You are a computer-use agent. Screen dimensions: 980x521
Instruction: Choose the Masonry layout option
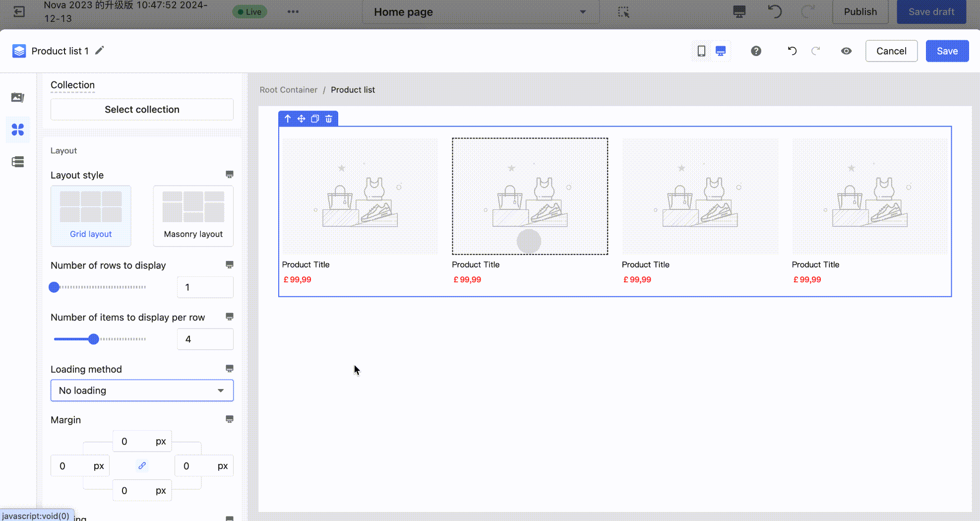(x=193, y=216)
